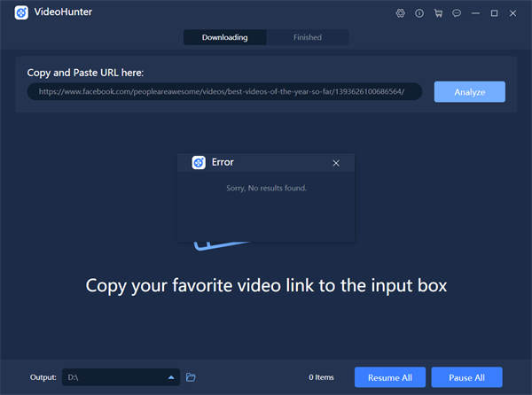Click the Error dialog title text

tap(223, 162)
